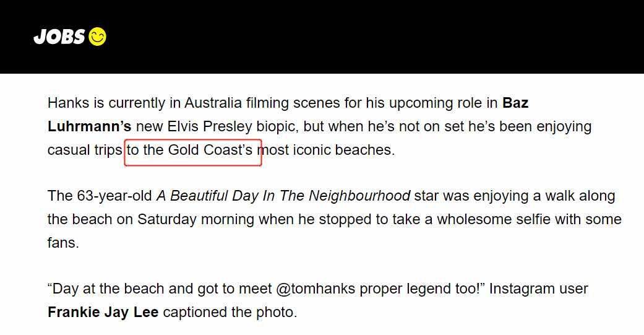The image size is (644, 335).
Task: Click inside the red highlighted Gold Coast's box
Action: pos(193,152)
